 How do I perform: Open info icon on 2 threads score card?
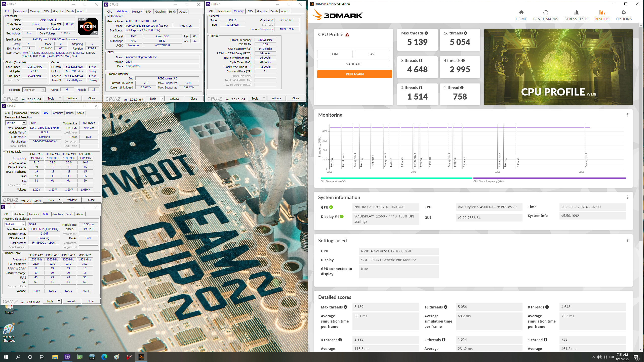point(421,88)
